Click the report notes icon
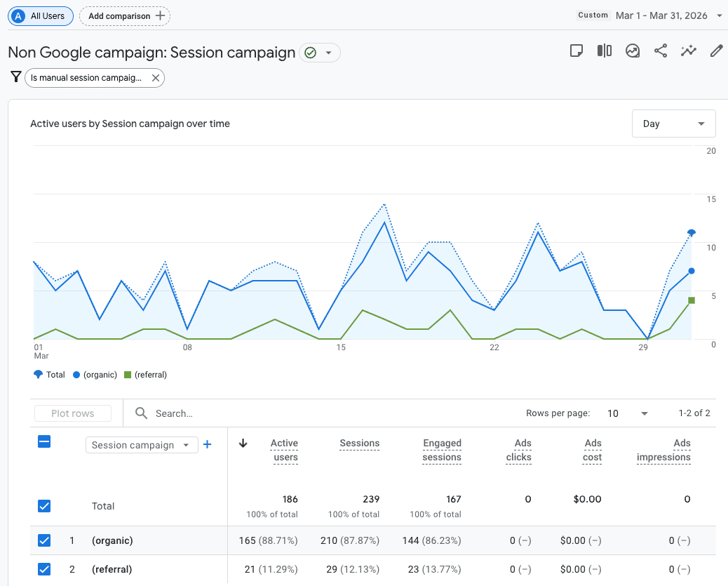Screen dimensions: 728x586 tap(577, 51)
